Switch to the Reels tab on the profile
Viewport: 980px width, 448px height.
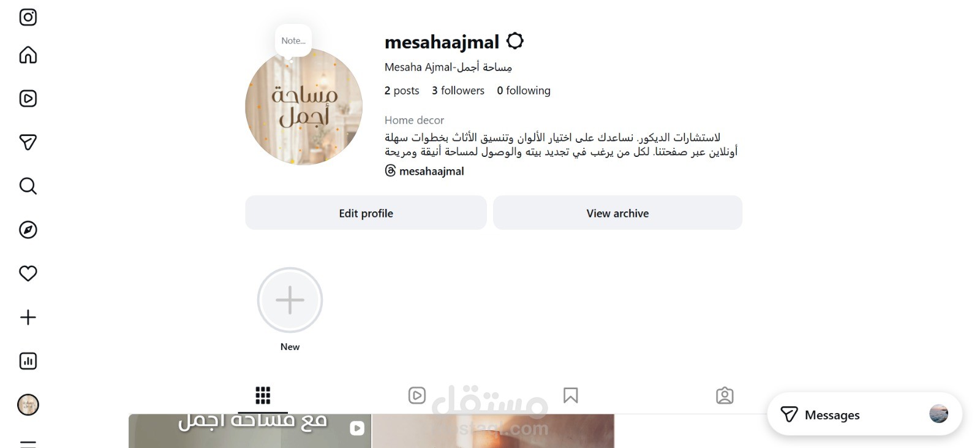417,395
